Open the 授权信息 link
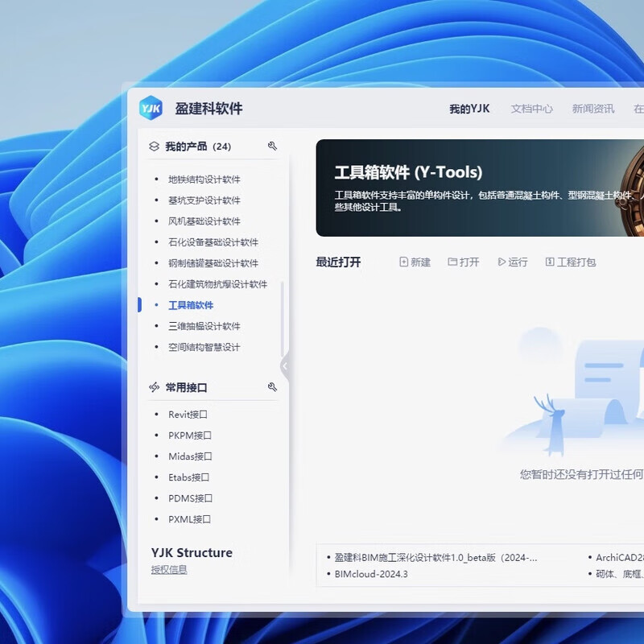Screen dimensions: 644x644 click(169, 570)
